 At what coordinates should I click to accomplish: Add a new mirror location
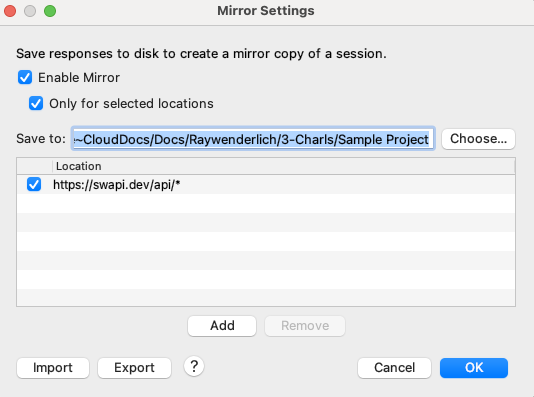[222, 326]
